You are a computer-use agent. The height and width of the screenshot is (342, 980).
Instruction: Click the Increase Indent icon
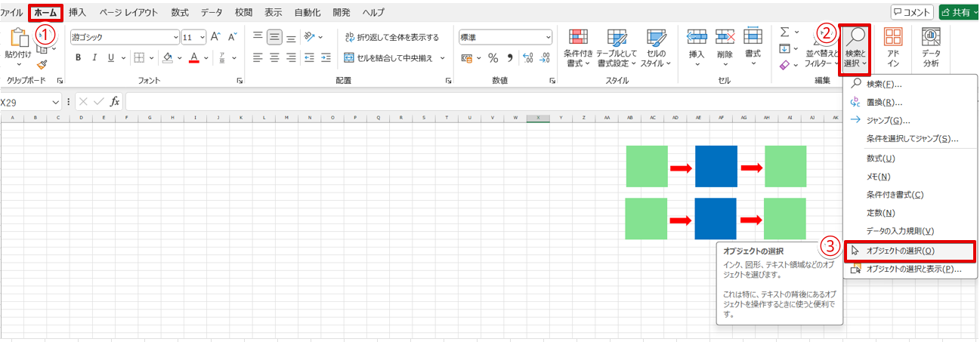(326, 57)
